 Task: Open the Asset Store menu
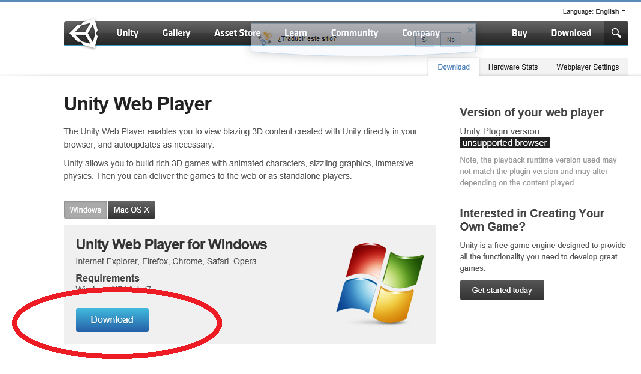(x=237, y=33)
